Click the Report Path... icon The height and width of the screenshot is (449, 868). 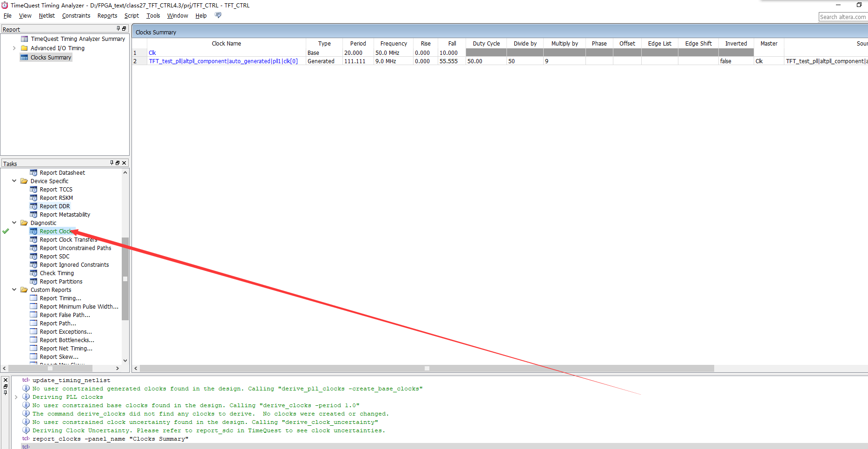click(x=33, y=324)
